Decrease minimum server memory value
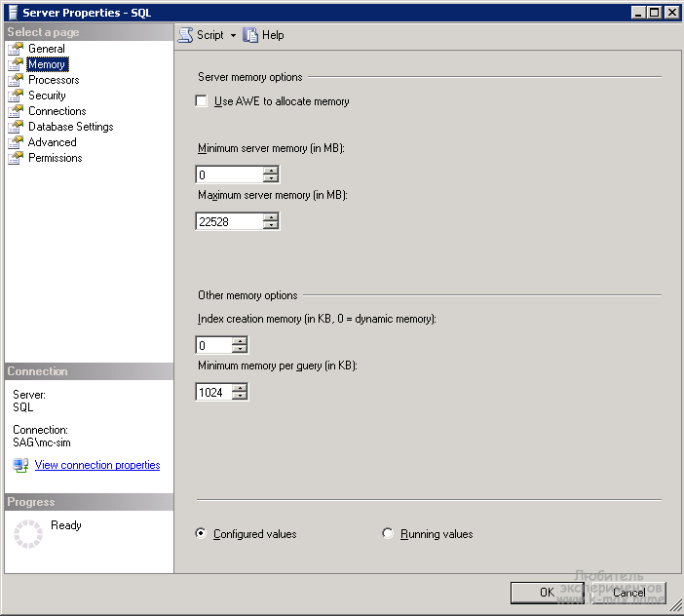Viewport: 684px width, 616px height. point(271,178)
